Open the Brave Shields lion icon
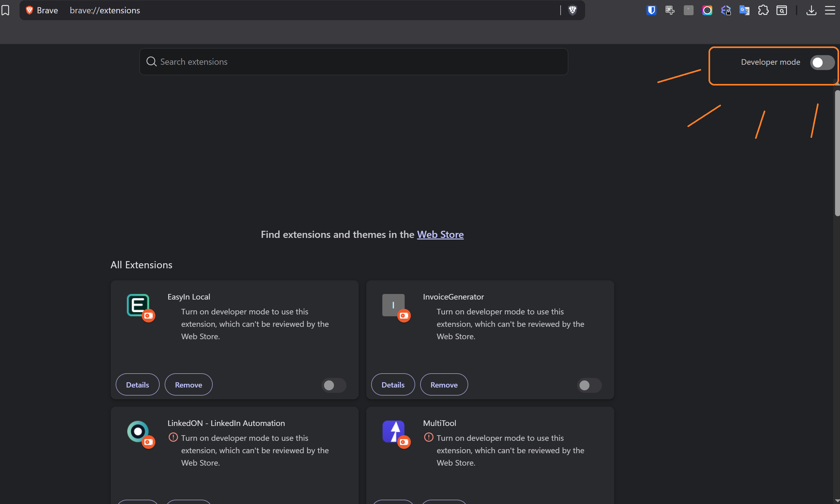This screenshot has width=840, height=504. click(x=572, y=10)
